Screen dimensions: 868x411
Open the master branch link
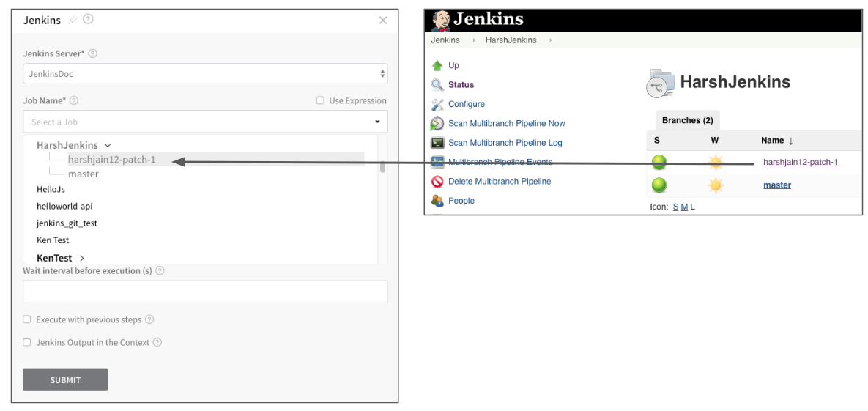click(x=777, y=185)
